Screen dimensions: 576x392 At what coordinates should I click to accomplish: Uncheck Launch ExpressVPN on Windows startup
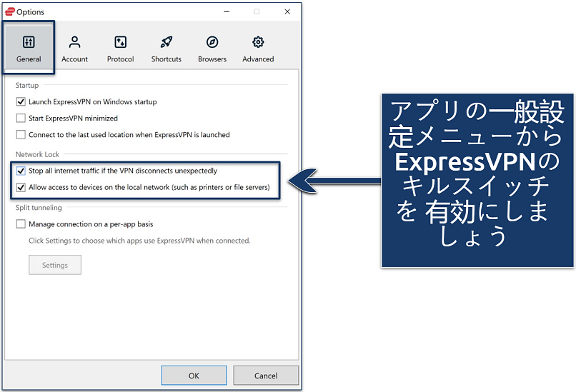coord(21,101)
